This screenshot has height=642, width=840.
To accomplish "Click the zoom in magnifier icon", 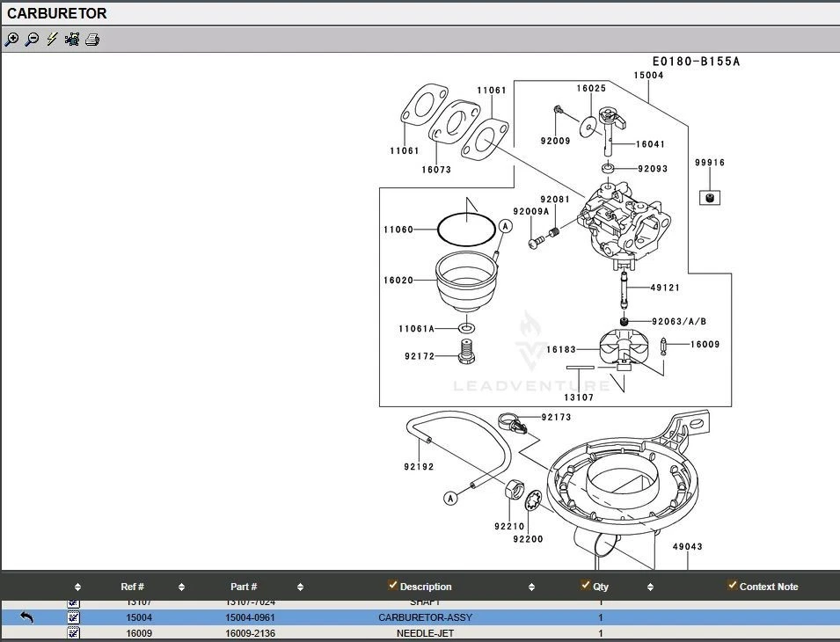I will coord(11,39).
